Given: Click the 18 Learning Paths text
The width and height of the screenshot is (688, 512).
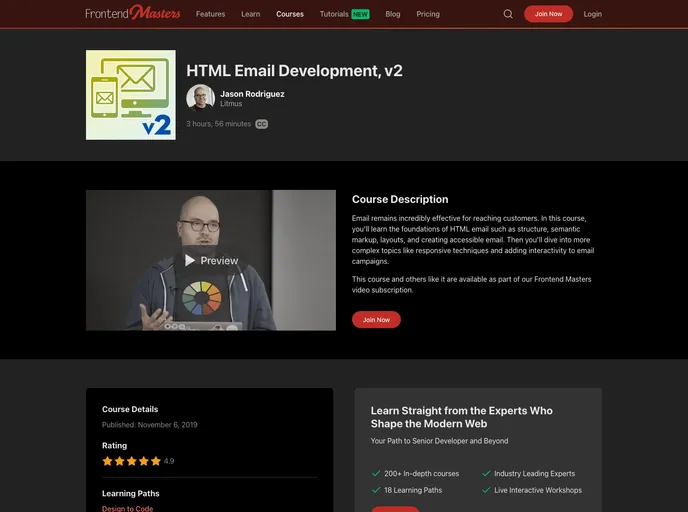Looking at the screenshot, I should click(x=413, y=491).
